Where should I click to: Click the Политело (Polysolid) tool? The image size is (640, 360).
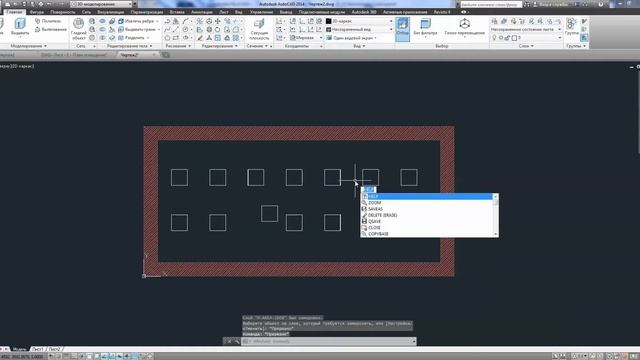[x=48, y=21]
